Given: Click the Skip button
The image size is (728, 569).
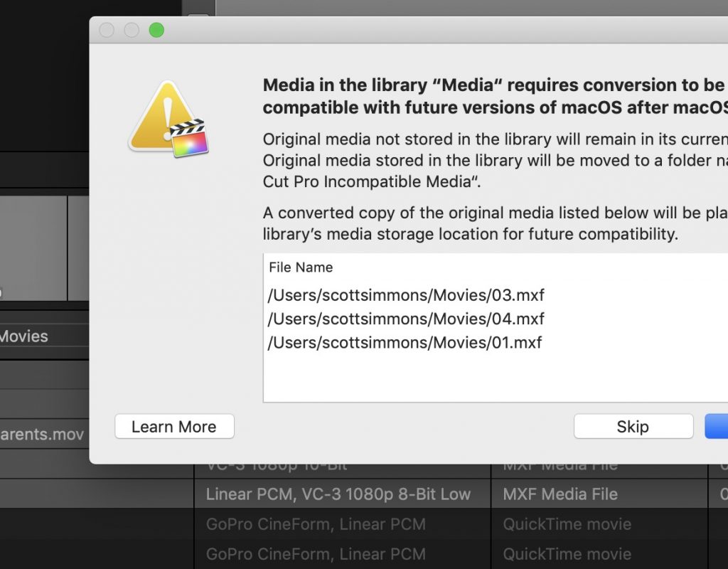Looking at the screenshot, I should (x=633, y=427).
